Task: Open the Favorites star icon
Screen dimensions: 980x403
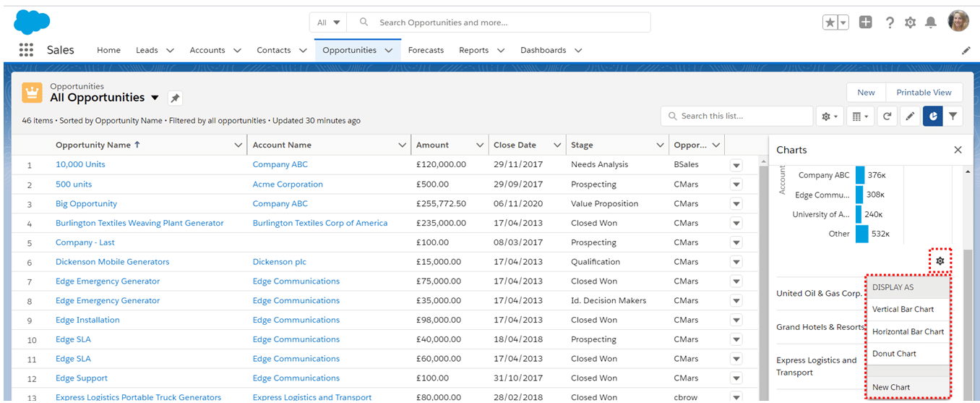Action: [x=830, y=22]
